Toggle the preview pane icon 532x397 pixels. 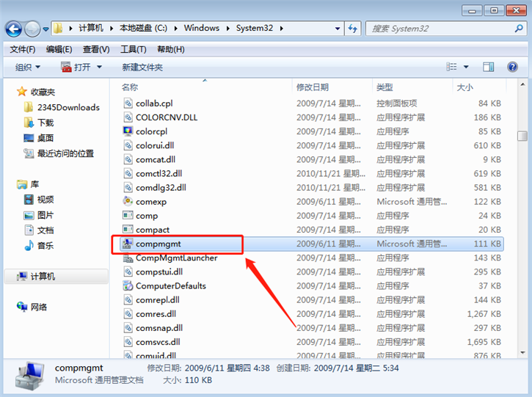488,67
